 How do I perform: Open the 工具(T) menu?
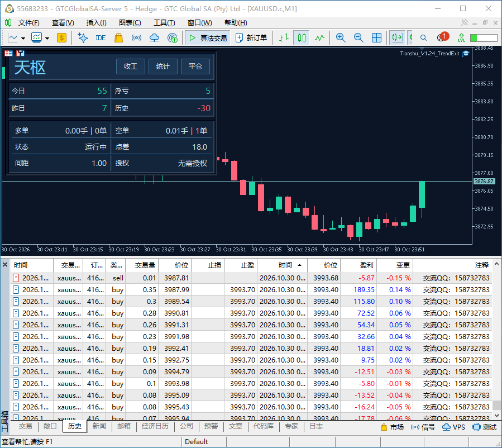coord(164,23)
